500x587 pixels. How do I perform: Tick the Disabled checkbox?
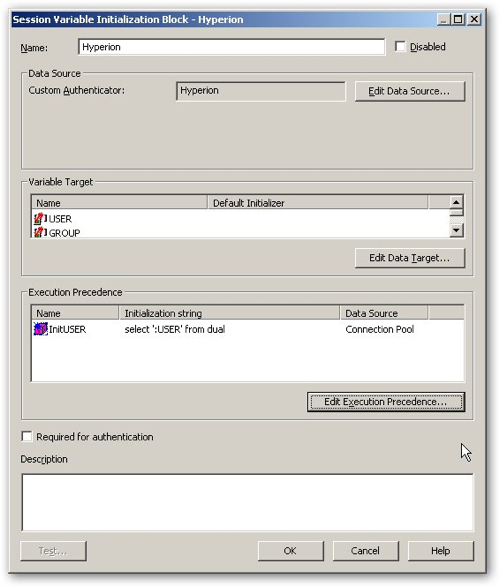click(400, 46)
